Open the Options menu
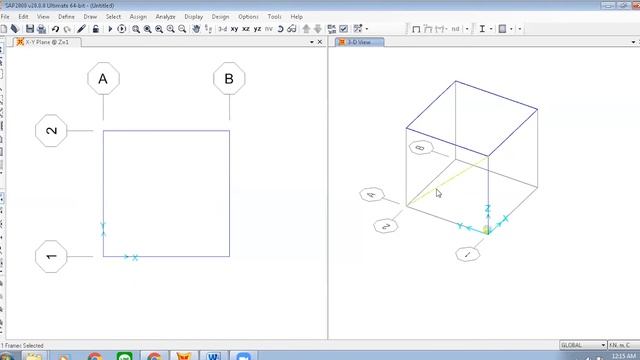The width and height of the screenshot is (640, 360). pos(248,17)
